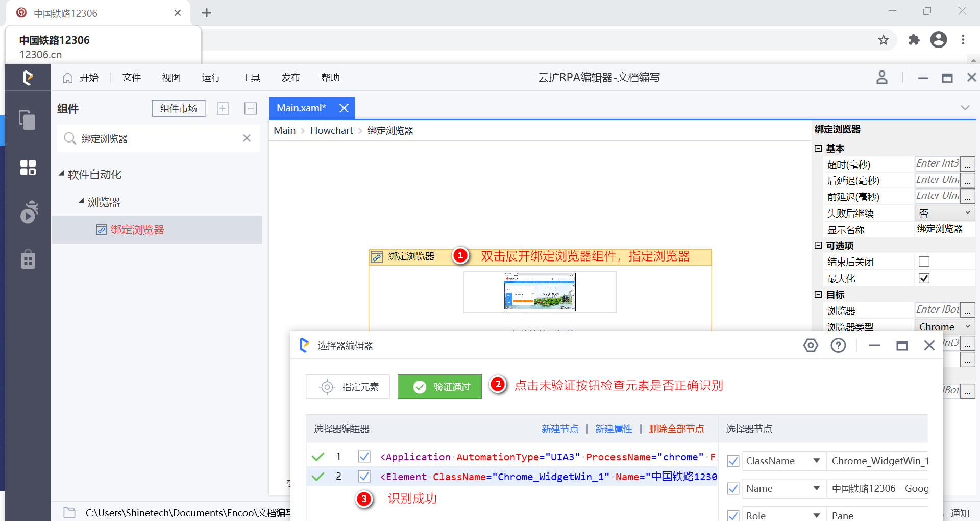The height and width of the screenshot is (521, 980).
Task: Clear the component search text
Action: (247, 138)
